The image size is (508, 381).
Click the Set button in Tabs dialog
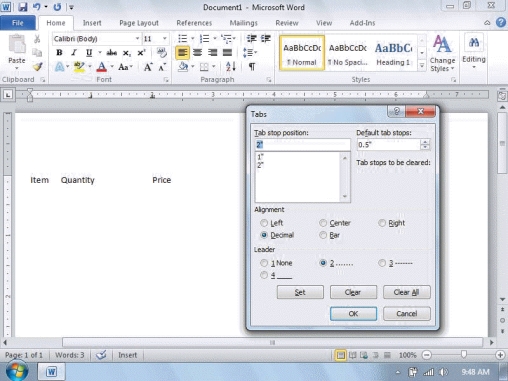coord(300,292)
